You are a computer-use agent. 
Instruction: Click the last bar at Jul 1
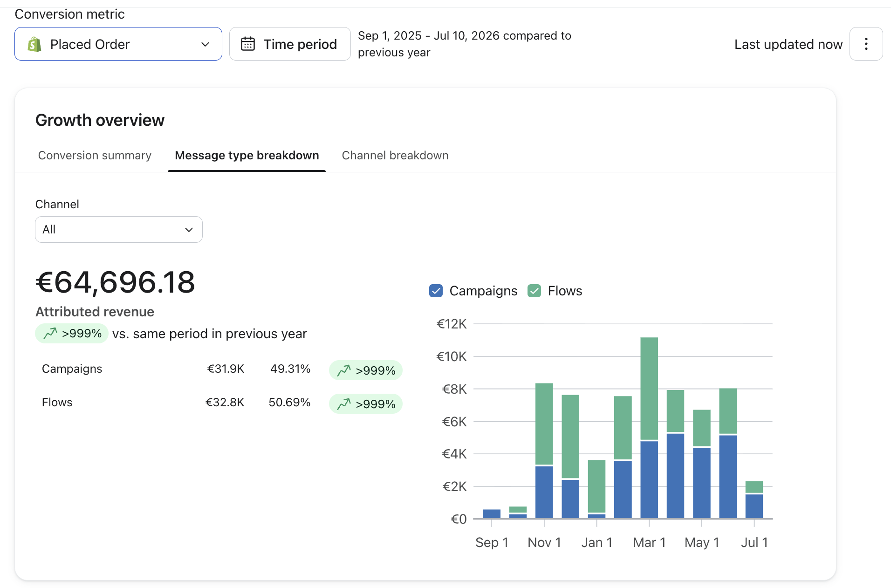click(x=754, y=499)
